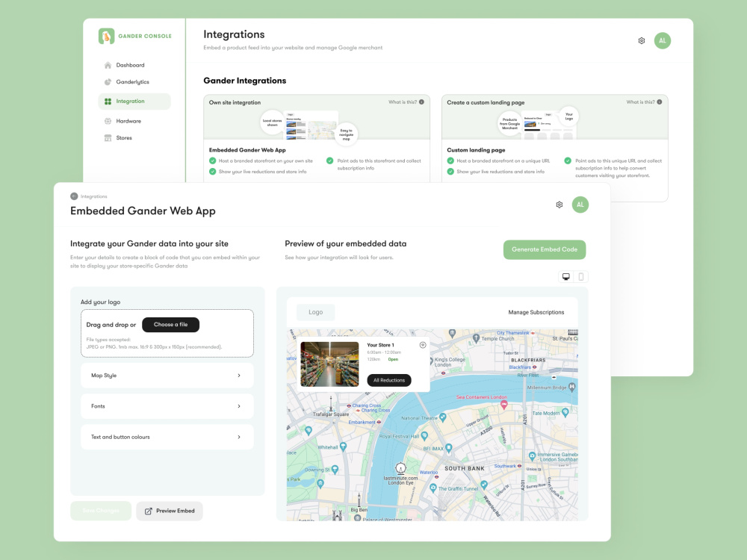Screen dimensions: 747x560
Task: Click the Stores shop icon
Action: (108, 137)
